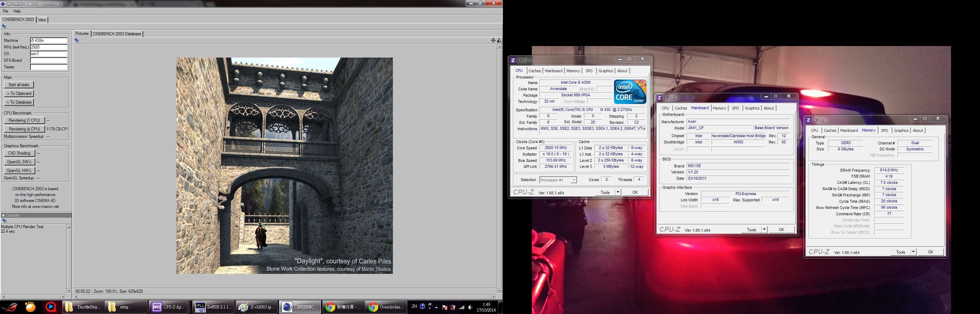
Task: Open the Caches tab in first CPU-Z window
Action: click(x=534, y=71)
